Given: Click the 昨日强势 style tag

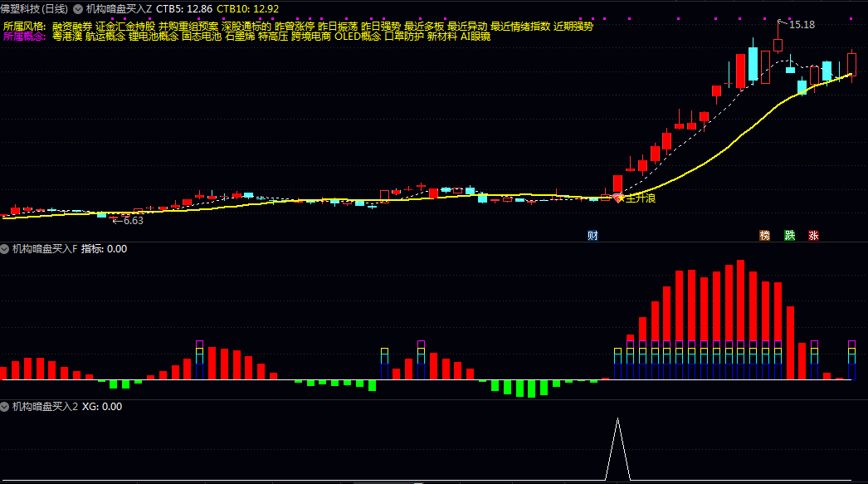Looking at the screenshot, I should click(x=381, y=27).
